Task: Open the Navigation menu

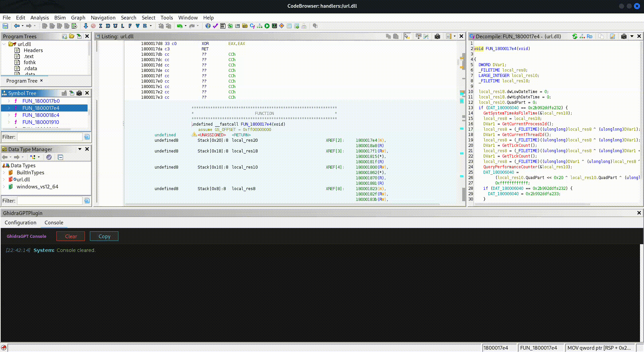Action: (x=103, y=18)
